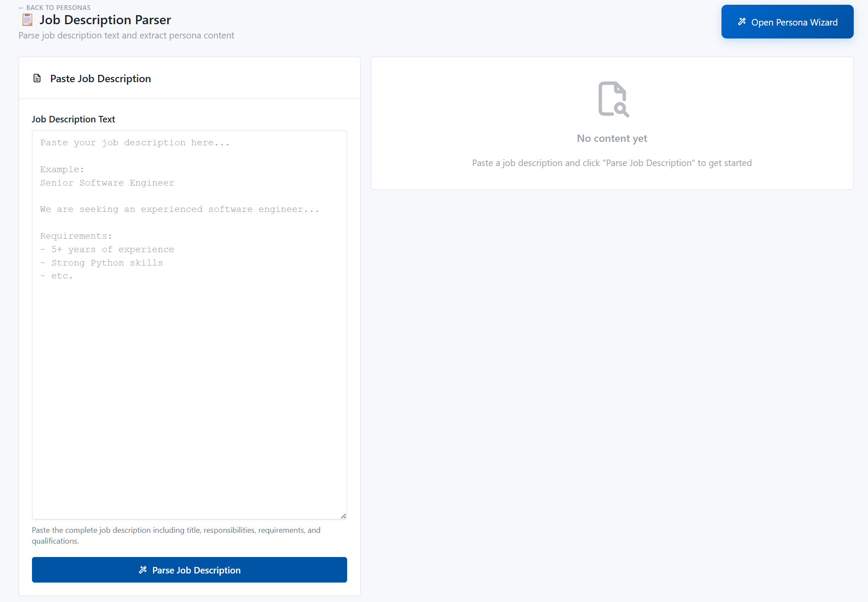Click the file search icon in empty state

(613, 99)
